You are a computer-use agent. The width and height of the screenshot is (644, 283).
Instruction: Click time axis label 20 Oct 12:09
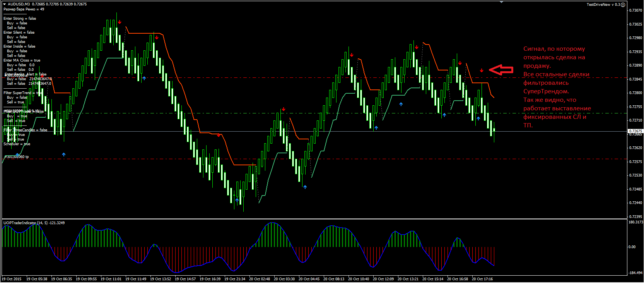pyautogui.click(x=383, y=279)
